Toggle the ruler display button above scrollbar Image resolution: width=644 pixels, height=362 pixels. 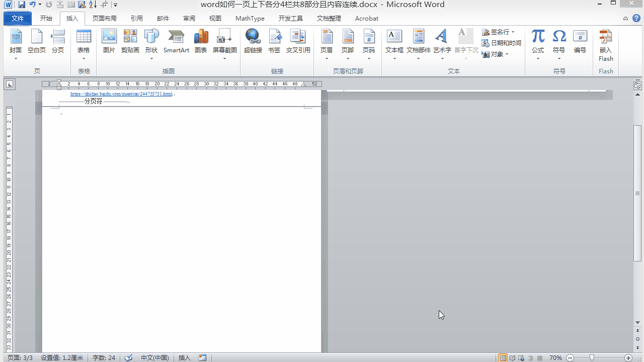click(x=637, y=85)
